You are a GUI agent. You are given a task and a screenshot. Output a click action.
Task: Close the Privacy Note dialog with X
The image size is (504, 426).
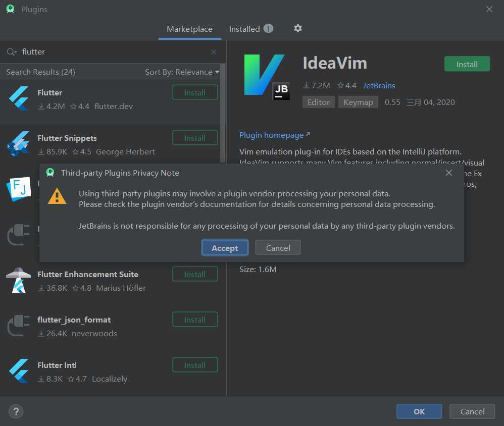pyautogui.click(x=449, y=173)
